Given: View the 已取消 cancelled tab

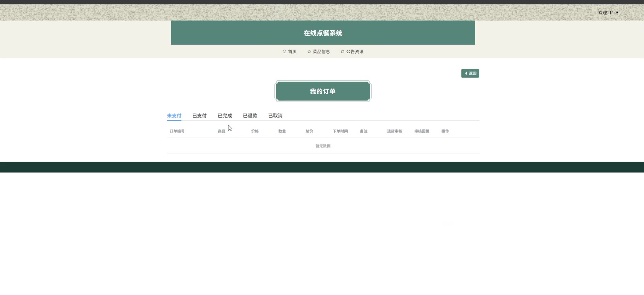Looking at the screenshot, I should click(x=275, y=116).
